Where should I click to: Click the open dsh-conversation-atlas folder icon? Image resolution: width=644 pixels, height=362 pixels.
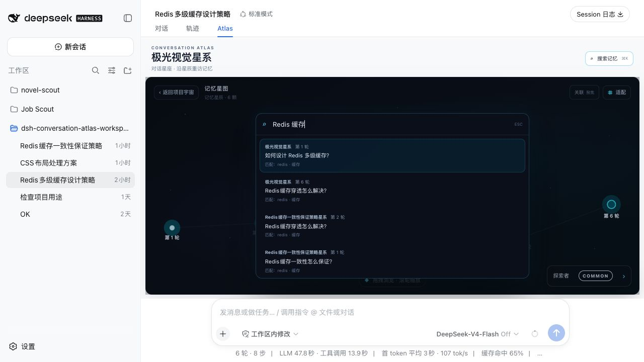coord(14,128)
